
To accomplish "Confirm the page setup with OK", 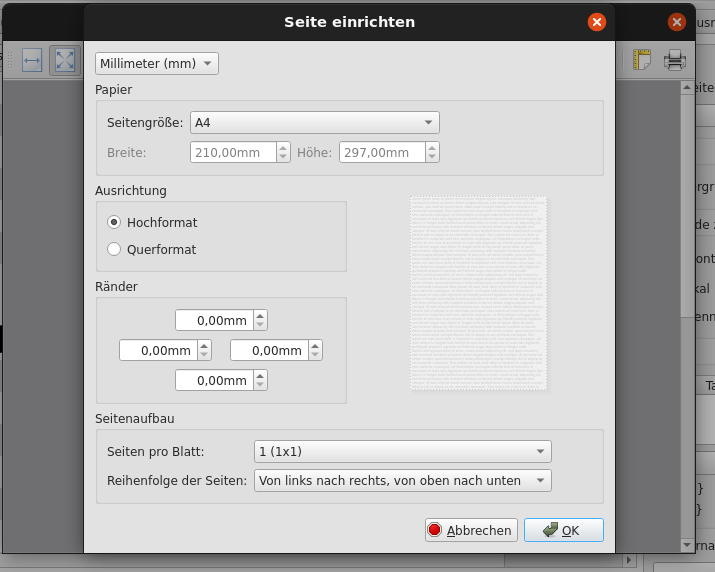I will pos(563,530).
